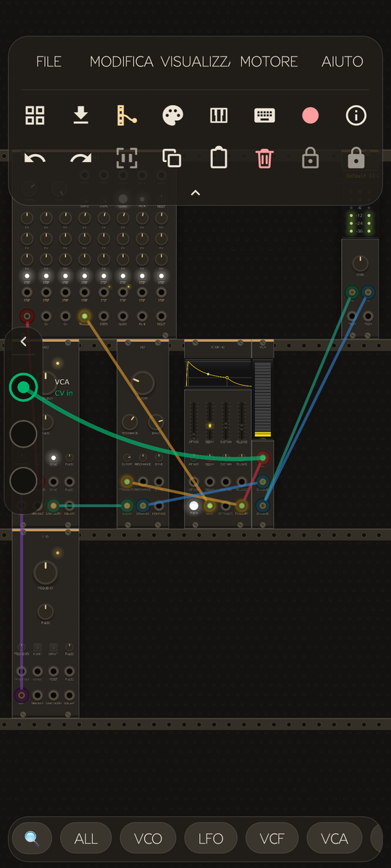391x868 pixels.
Task: Click the download/save patch icon
Action: pos(80,115)
